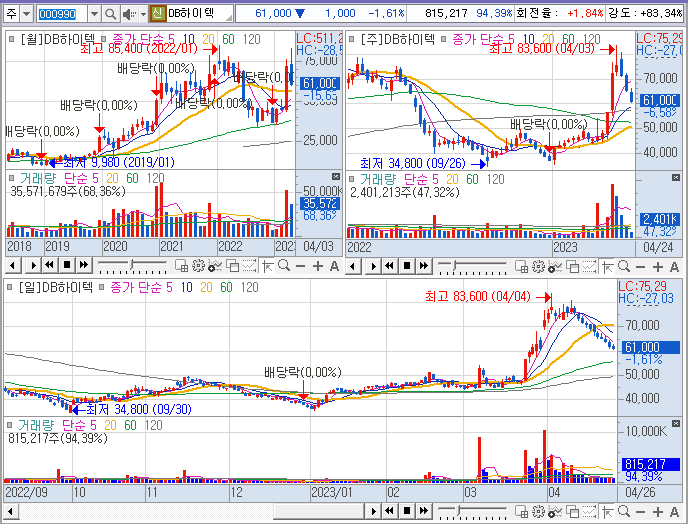Click add-indicator icon in monthly chart toolbar
The width and height of the screenshot is (688, 524).
pyautogui.click(x=215, y=266)
